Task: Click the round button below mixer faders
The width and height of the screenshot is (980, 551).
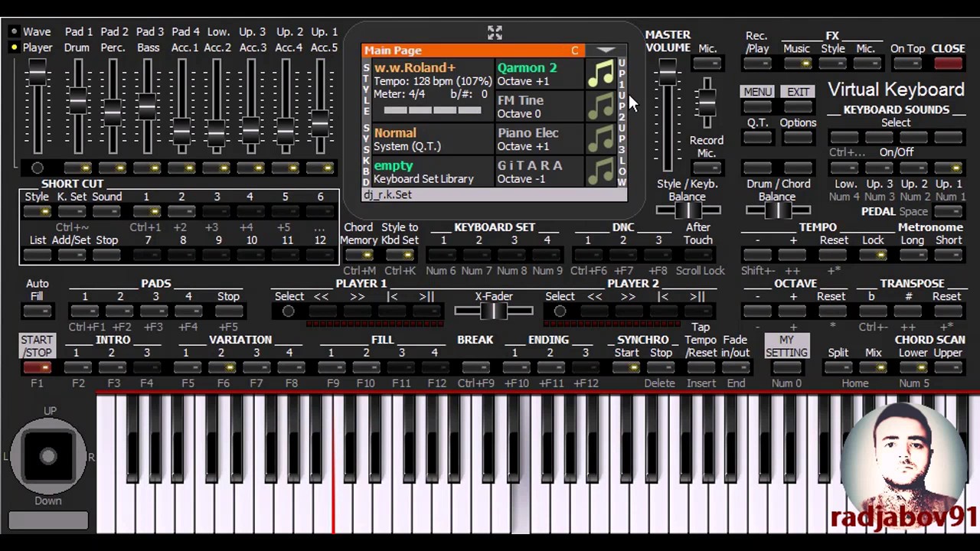Action: 37,168
